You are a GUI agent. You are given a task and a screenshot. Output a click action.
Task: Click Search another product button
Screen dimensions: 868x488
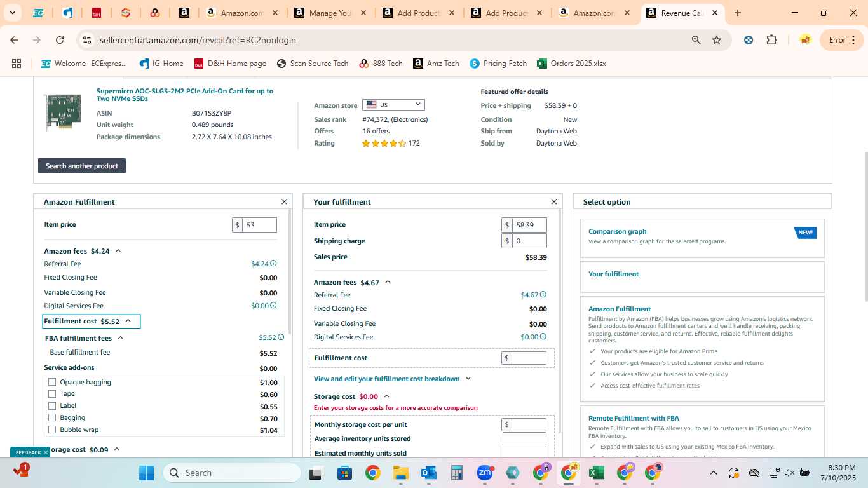click(x=82, y=166)
